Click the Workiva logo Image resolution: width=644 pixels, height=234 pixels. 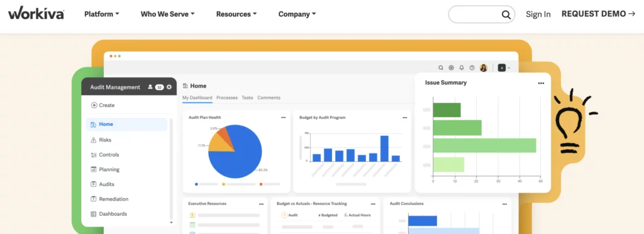click(36, 13)
